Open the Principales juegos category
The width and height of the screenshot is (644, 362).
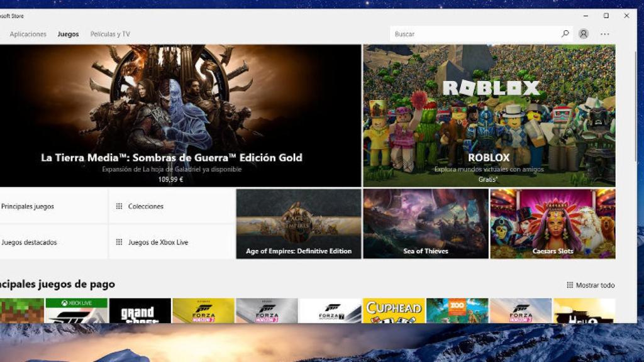point(28,206)
